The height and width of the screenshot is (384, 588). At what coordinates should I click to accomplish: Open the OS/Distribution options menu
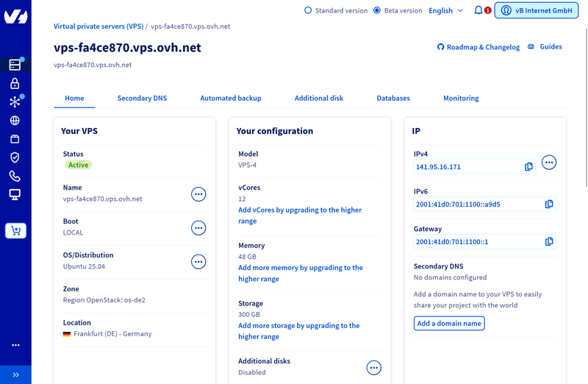coord(198,262)
